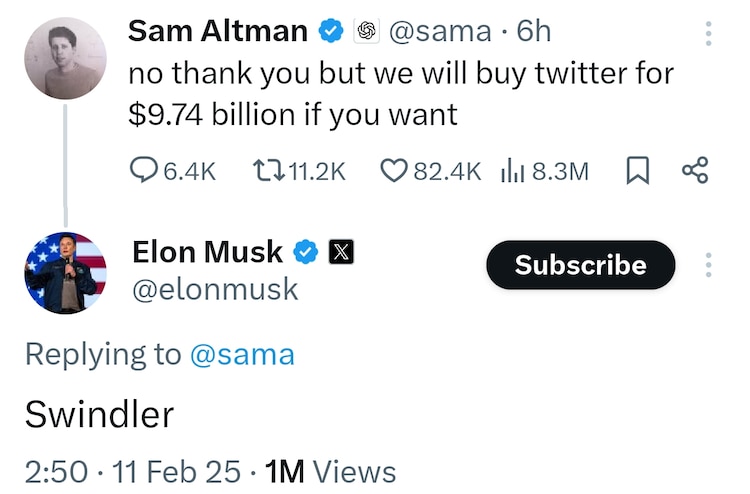750x494 pixels.
Task: Bookmark Sam Altman's tweet
Action: click(x=636, y=171)
